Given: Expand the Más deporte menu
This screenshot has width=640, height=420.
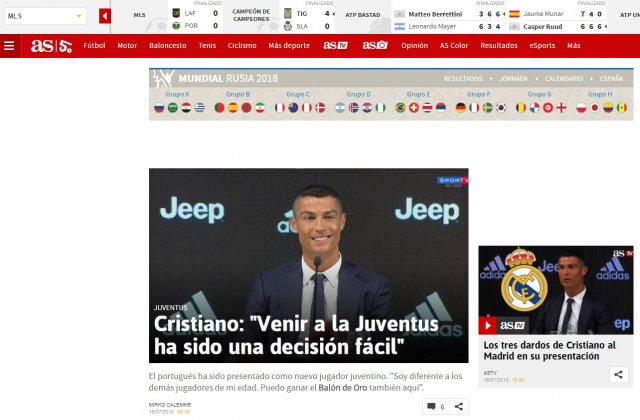Looking at the screenshot, I should coord(289,45).
